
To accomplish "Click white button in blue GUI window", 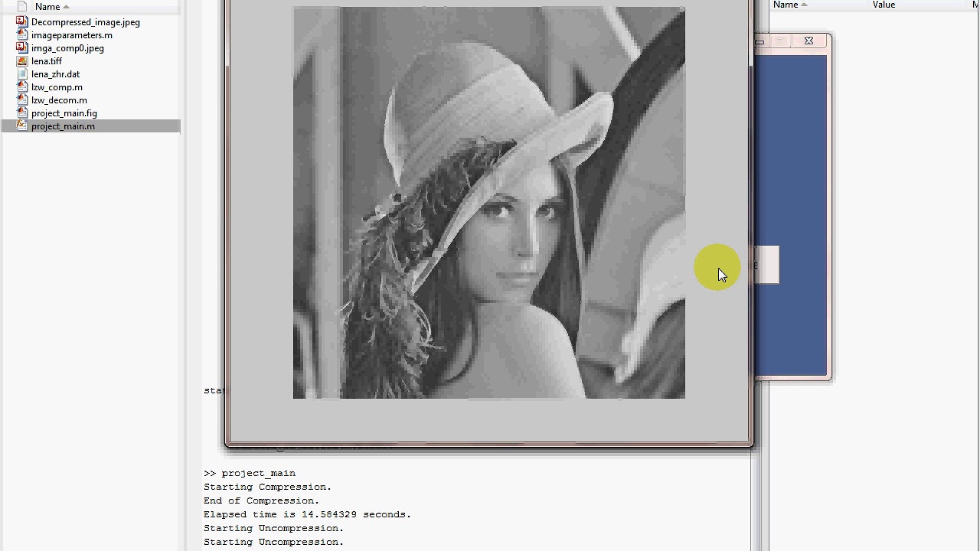I will coord(767,265).
